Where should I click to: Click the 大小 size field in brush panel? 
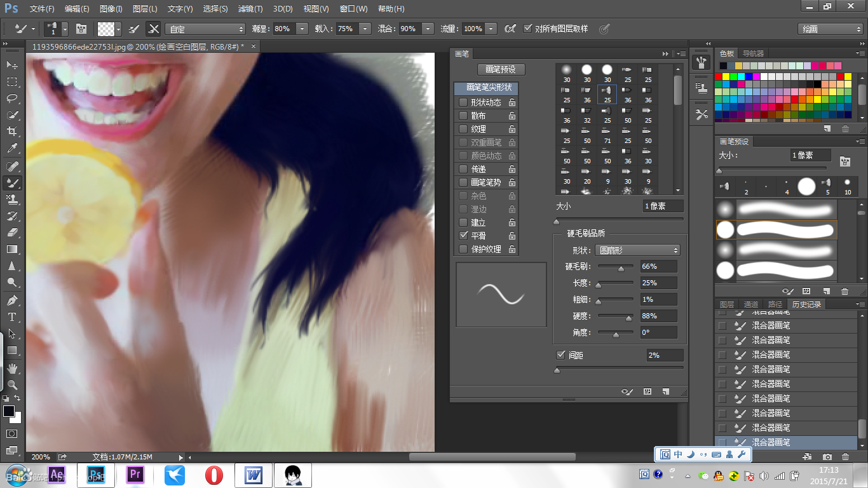(x=663, y=206)
